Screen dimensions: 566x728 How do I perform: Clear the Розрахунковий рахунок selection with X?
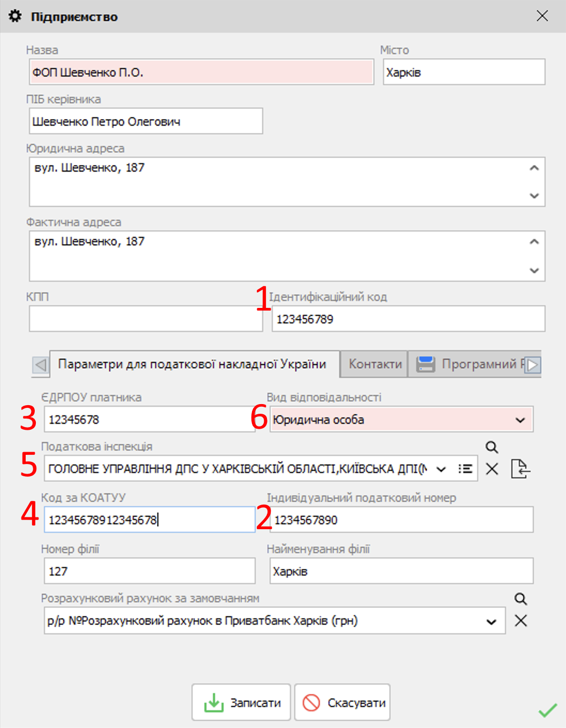[x=521, y=621]
